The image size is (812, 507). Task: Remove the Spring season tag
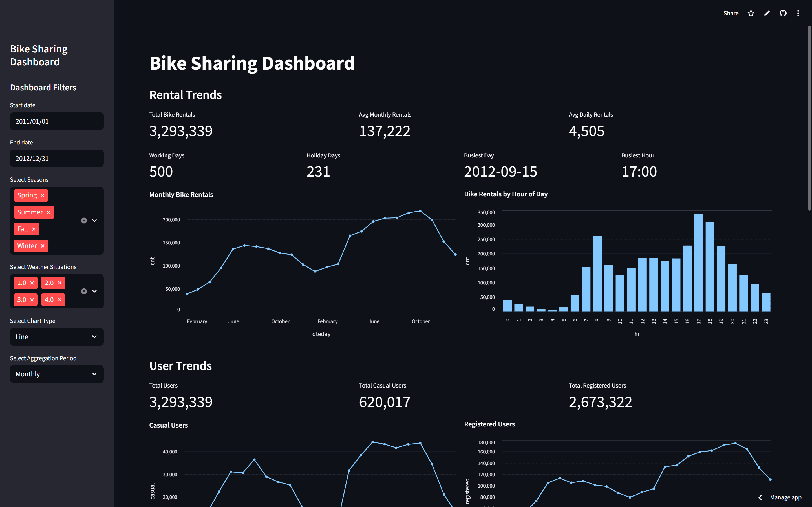pos(42,195)
